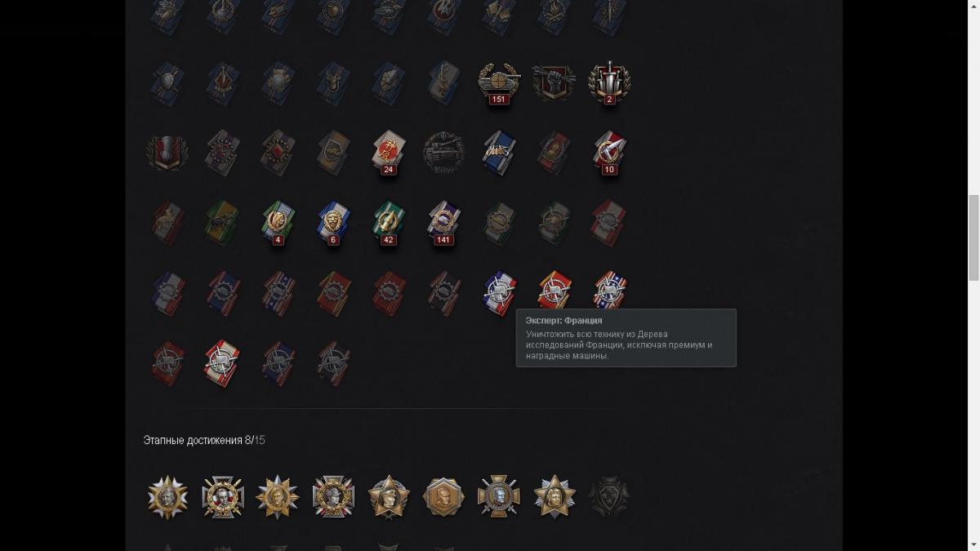This screenshot has width=980, height=551.
Task: Select the bronze star medal with profile portrait
Action: click(388, 496)
